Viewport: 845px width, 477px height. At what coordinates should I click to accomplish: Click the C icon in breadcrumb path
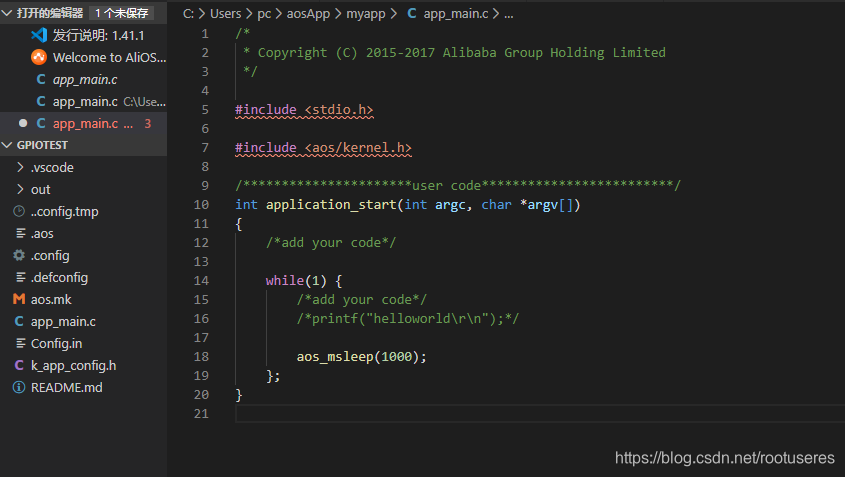pyautogui.click(x=412, y=13)
